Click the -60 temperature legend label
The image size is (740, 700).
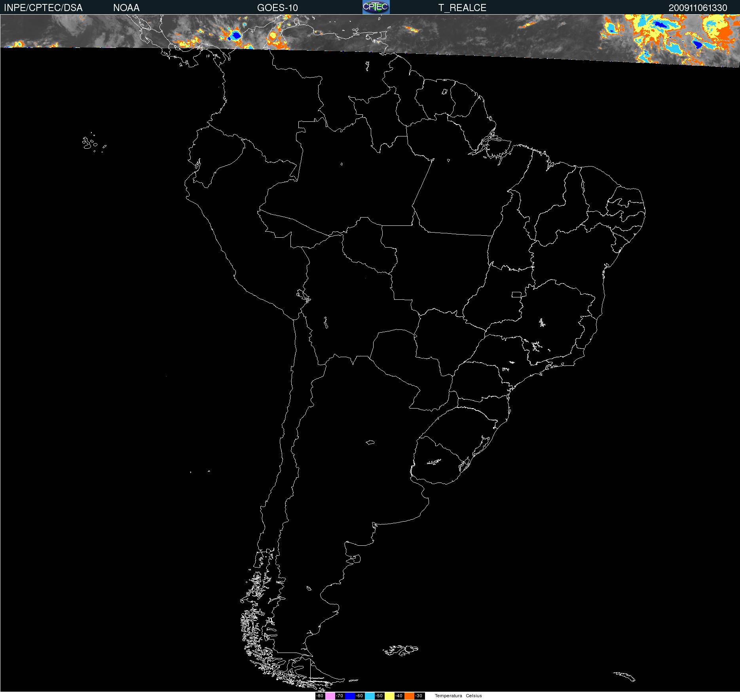359,696
